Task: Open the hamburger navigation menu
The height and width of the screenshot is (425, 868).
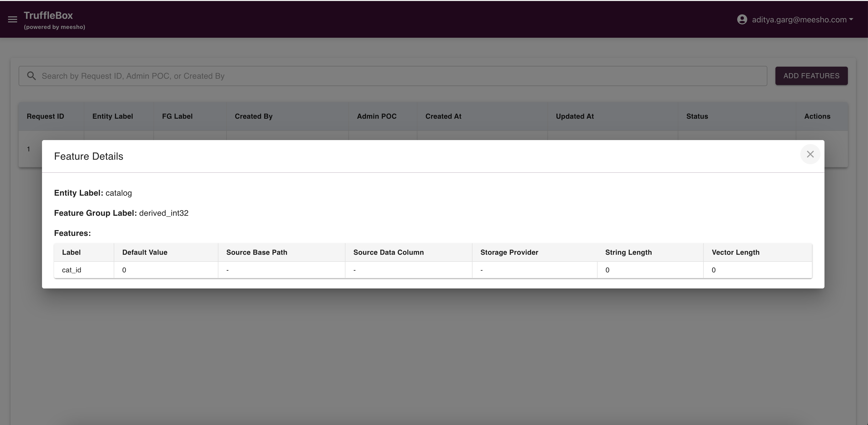Action: pos(13,20)
